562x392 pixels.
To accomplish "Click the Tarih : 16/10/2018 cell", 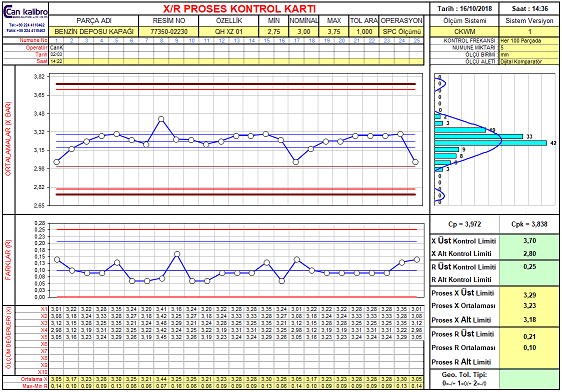I will click(x=465, y=9).
